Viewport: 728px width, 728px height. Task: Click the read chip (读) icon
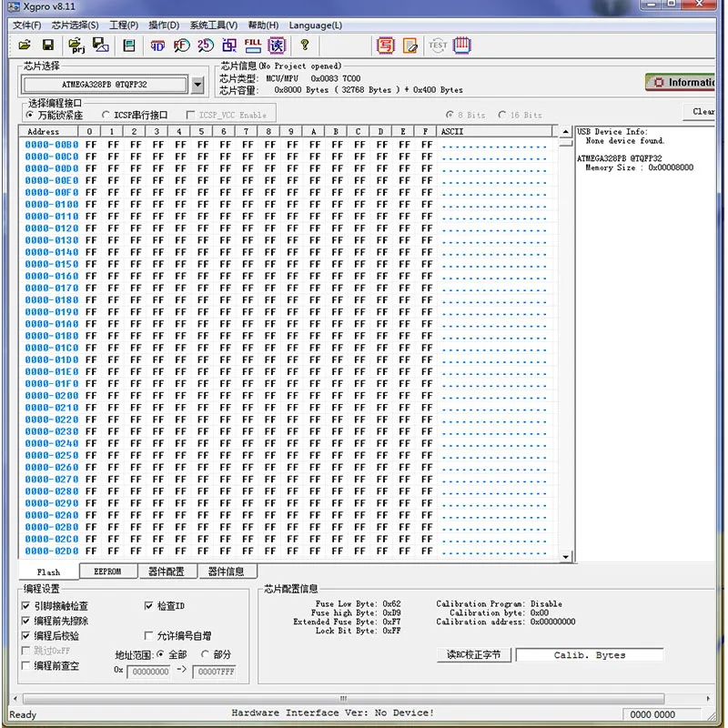coord(277,45)
